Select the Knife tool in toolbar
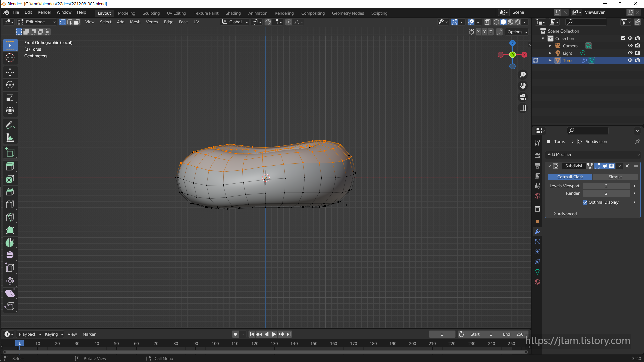This screenshot has width=644, height=362. (x=10, y=217)
